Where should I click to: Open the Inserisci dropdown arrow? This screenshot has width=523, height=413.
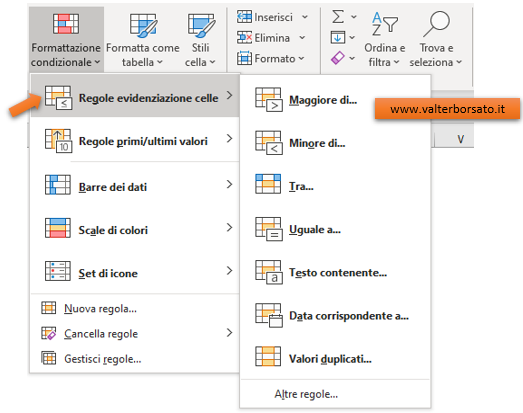click(x=305, y=17)
